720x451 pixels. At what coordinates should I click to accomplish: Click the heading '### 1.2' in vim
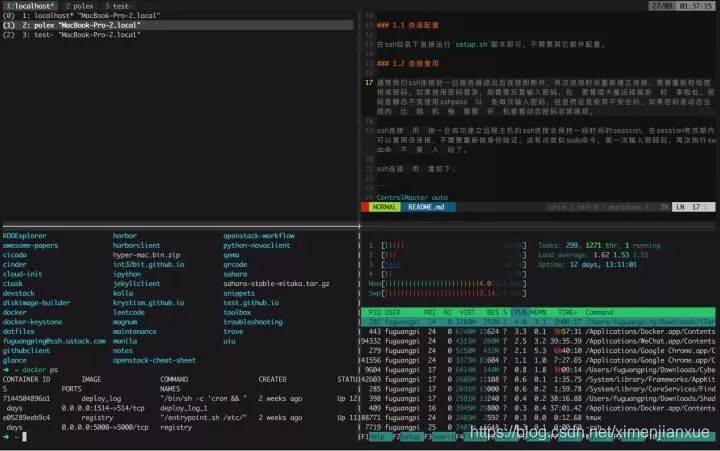tap(407, 63)
